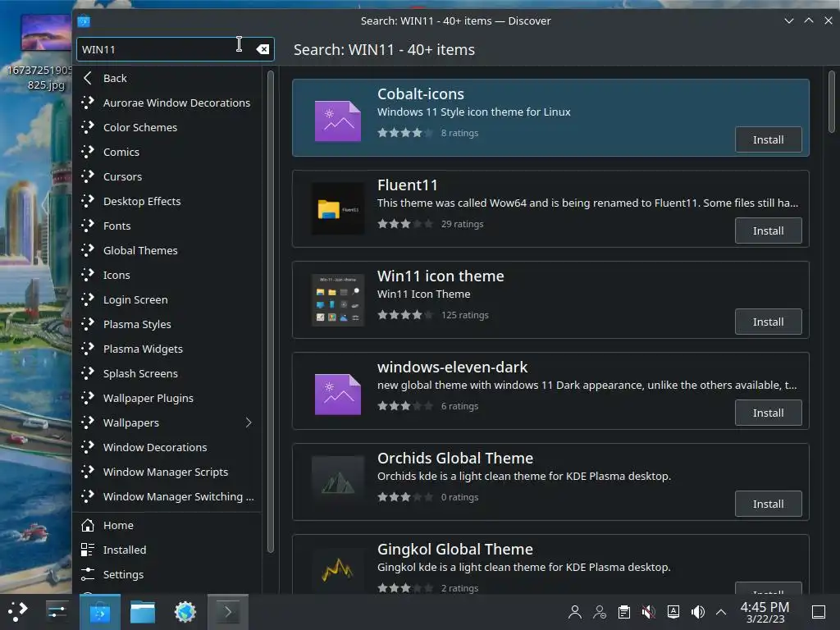Viewport: 840px width, 630px height.
Task: Open System Settings from taskbar
Action: (57, 611)
